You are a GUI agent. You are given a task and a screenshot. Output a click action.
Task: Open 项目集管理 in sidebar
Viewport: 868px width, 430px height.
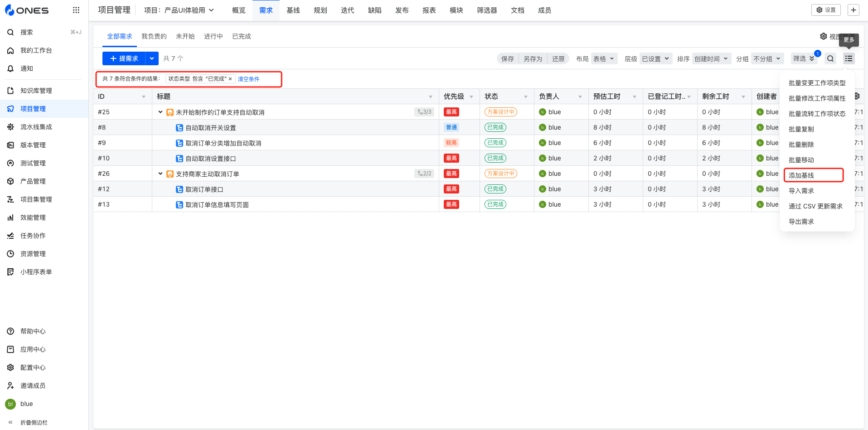point(36,199)
